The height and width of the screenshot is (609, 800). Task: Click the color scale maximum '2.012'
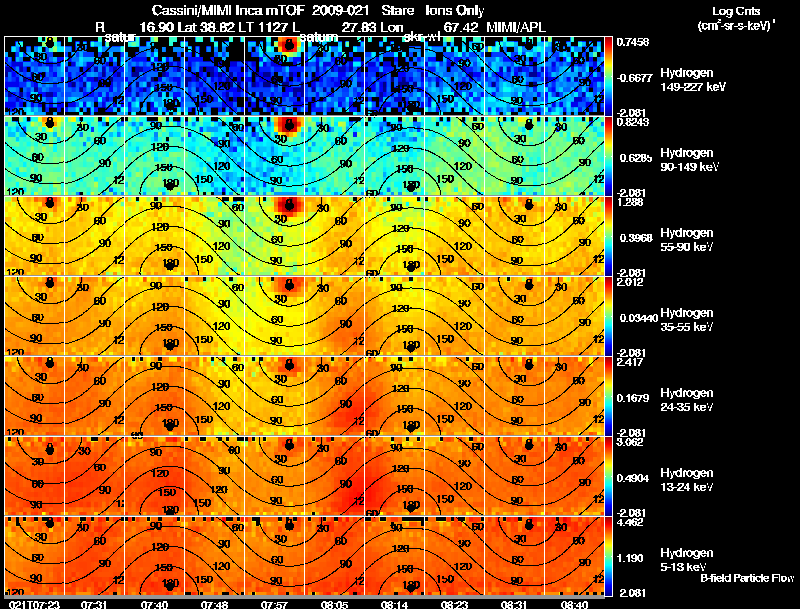click(x=630, y=282)
